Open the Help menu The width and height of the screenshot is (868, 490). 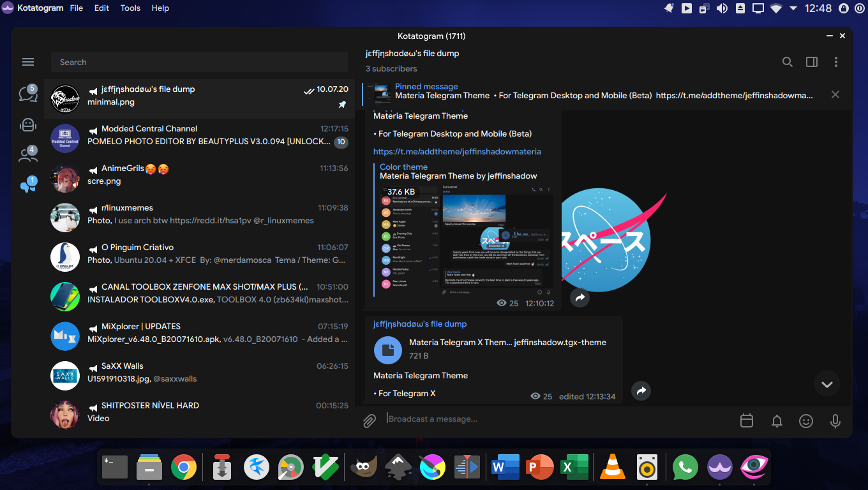pyautogui.click(x=160, y=8)
